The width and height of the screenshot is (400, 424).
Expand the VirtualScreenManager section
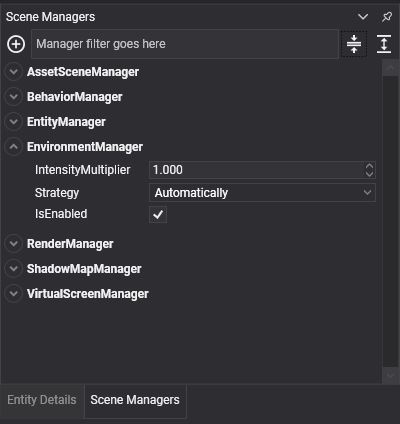[14, 294]
